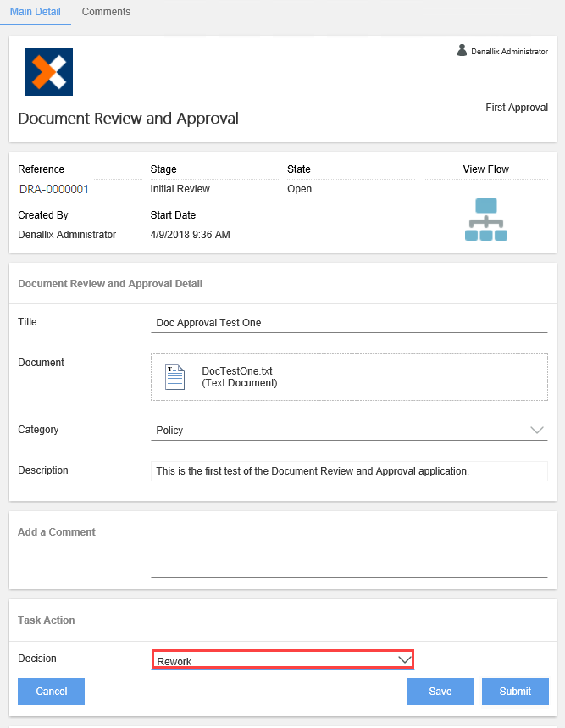The width and height of the screenshot is (565, 728).
Task: Click the Save button
Action: [x=440, y=692]
